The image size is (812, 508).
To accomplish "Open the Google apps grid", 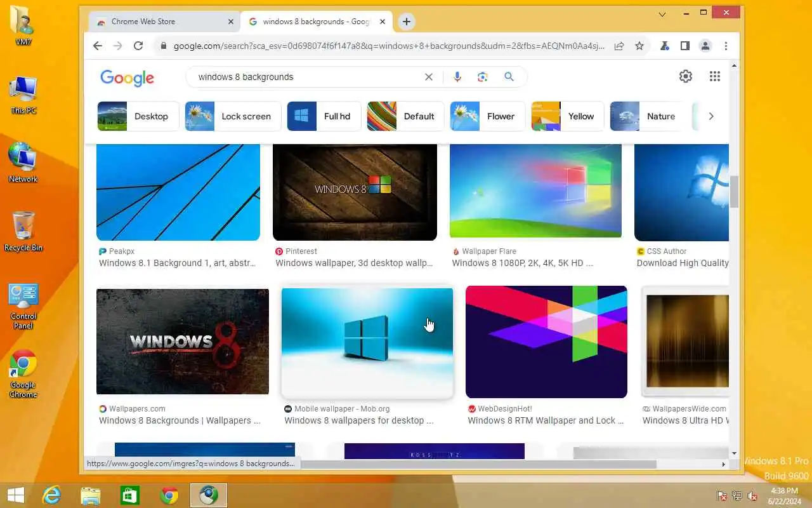I will pos(715,76).
